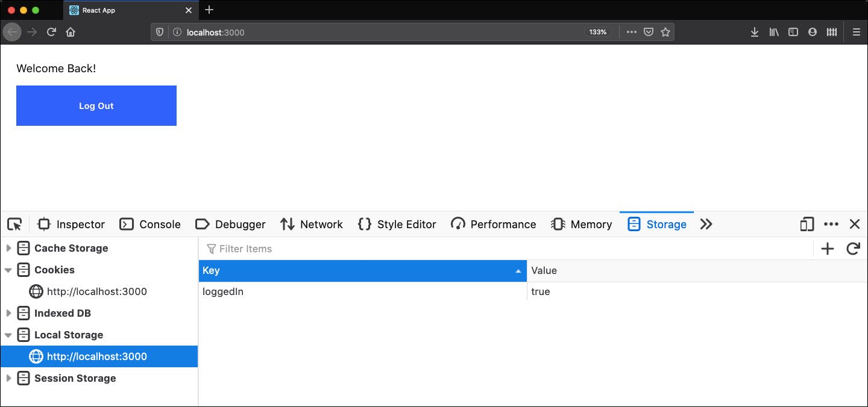Expand the Session Storage tree node

coord(8,378)
